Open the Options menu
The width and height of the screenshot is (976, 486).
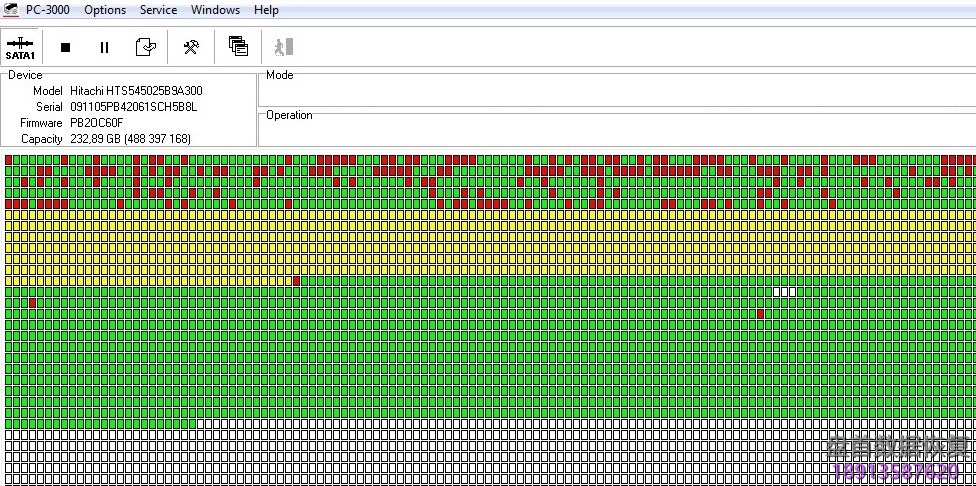105,10
